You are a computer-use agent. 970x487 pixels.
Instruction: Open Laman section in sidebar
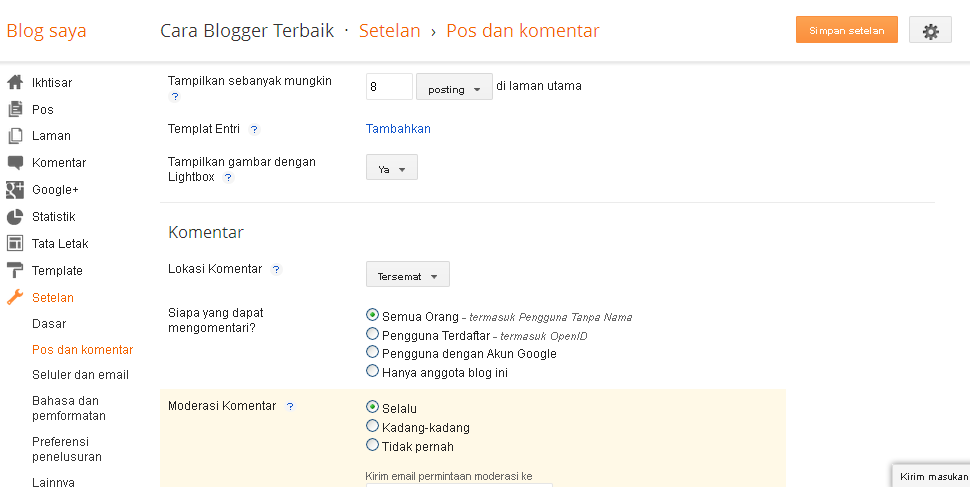[x=51, y=136]
